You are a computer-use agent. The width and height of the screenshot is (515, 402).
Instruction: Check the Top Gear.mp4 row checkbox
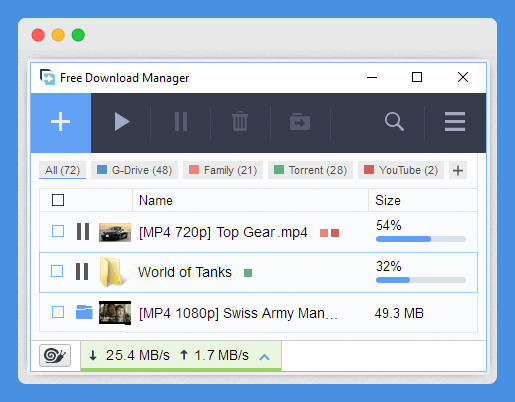click(x=58, y=231)
